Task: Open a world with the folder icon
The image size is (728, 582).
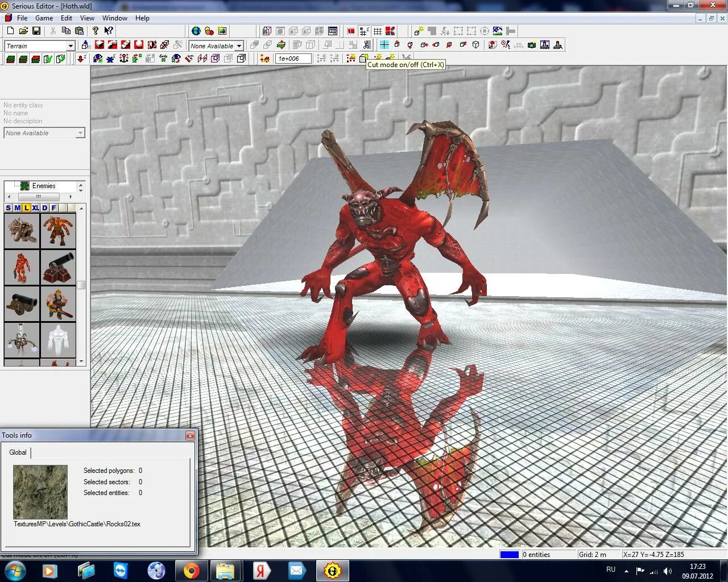Action: click(23, 31)
